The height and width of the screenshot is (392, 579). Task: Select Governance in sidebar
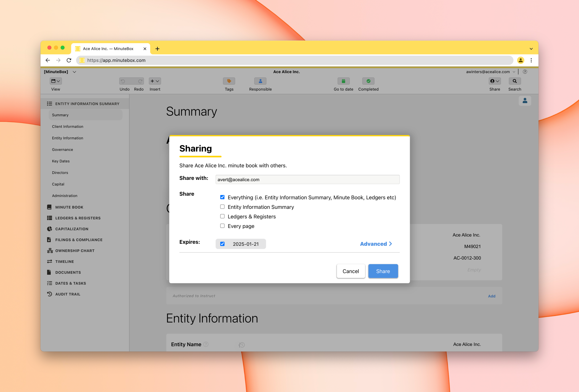point(63,150)
